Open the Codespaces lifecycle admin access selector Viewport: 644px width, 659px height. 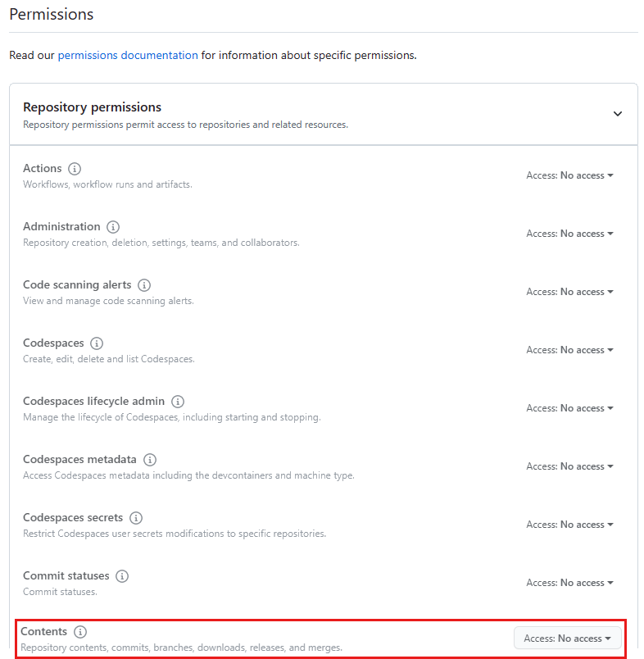point(569,407)
